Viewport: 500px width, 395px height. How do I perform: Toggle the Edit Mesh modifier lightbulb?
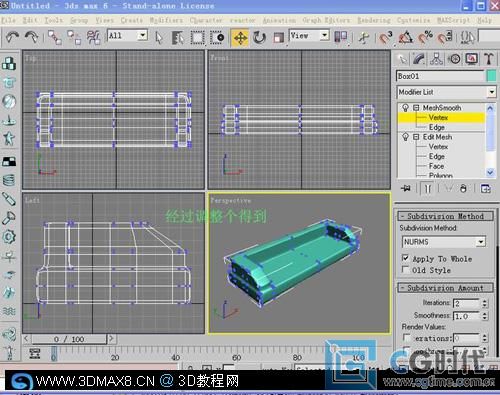coord(405,137)
